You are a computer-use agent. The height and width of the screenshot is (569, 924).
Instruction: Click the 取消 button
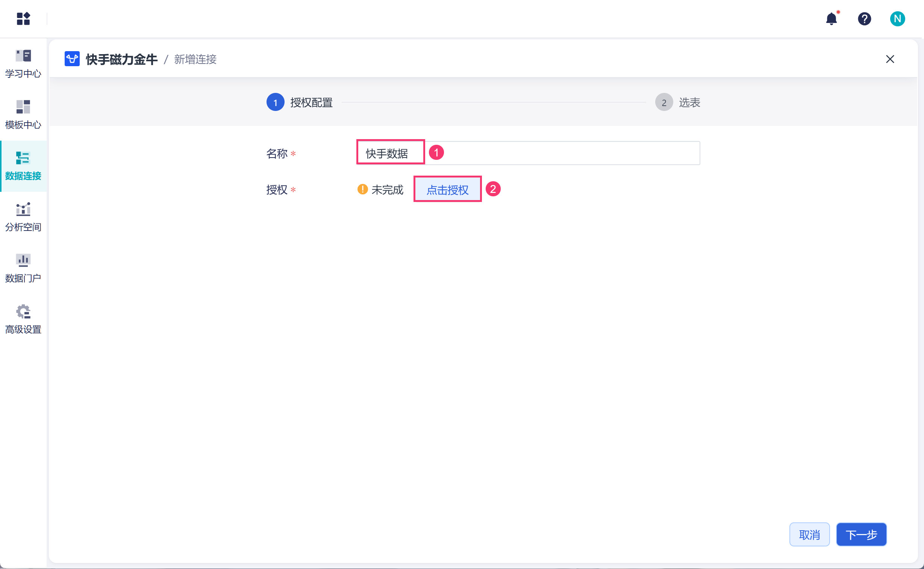(x=809, y=534)
